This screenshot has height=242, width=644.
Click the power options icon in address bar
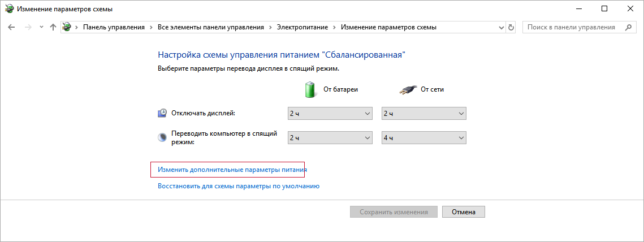(67, 27)
